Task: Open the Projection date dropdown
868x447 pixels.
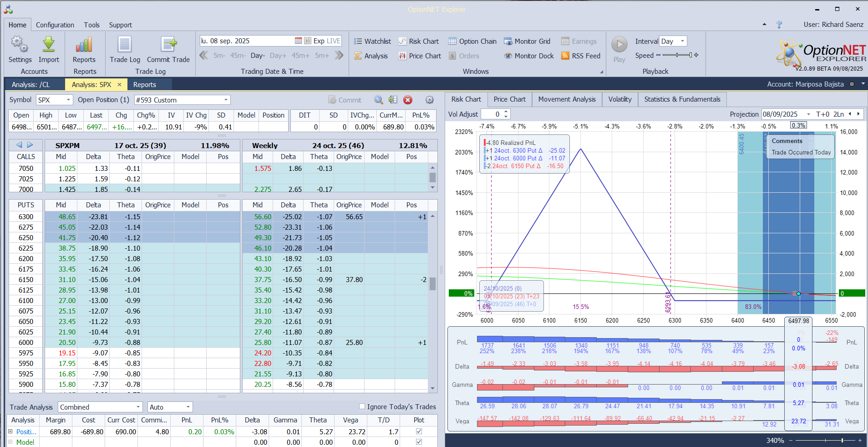Action: 808,114
